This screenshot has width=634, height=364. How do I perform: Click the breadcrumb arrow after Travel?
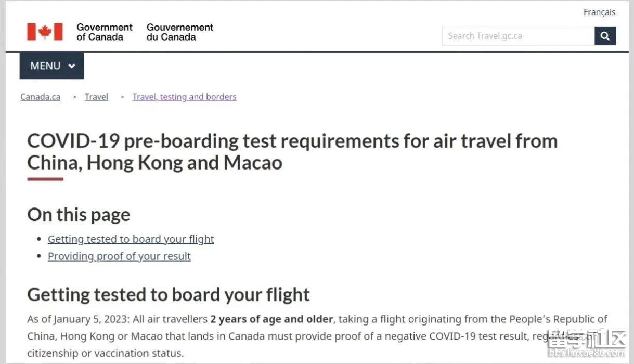(x=123, y=97)
